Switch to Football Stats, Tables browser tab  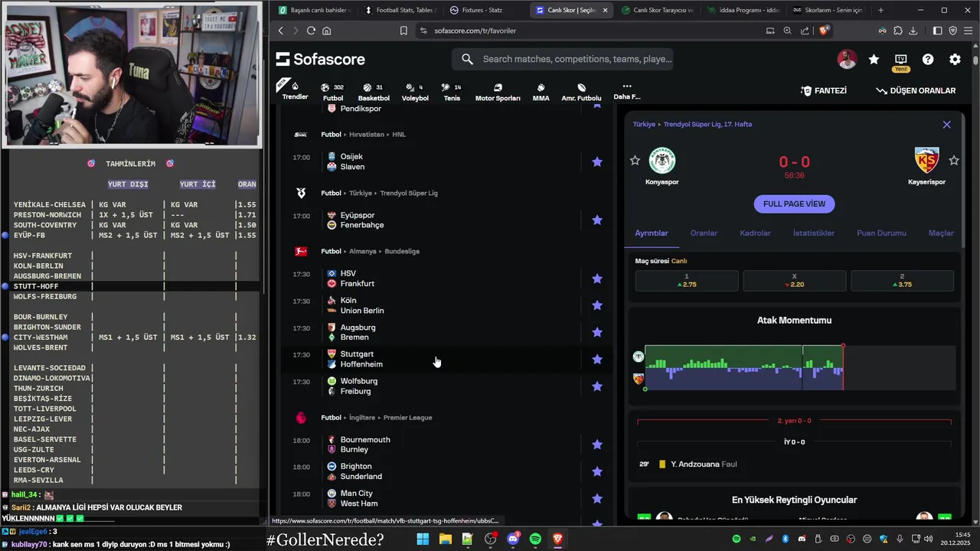coord(400,10)
